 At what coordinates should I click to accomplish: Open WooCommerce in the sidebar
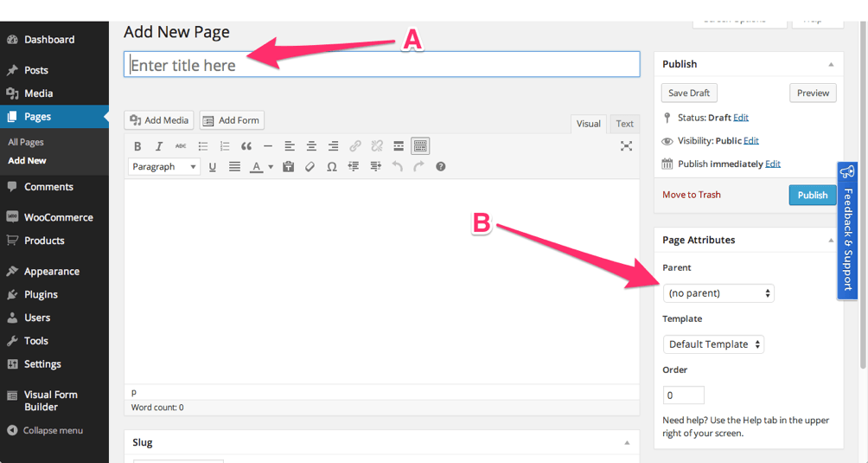pyautogui.click(x=54, y=217)
